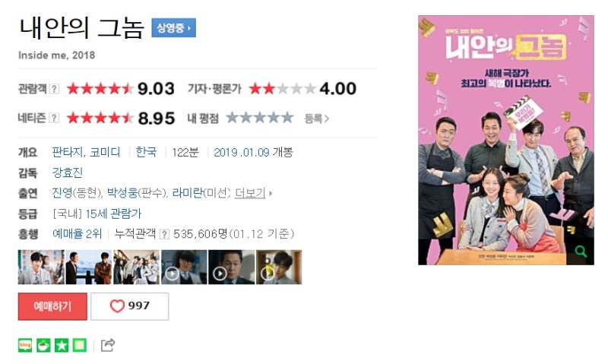Bookmark with the green star icon
This screenshot has width=608, height=364.
[62, 345]
